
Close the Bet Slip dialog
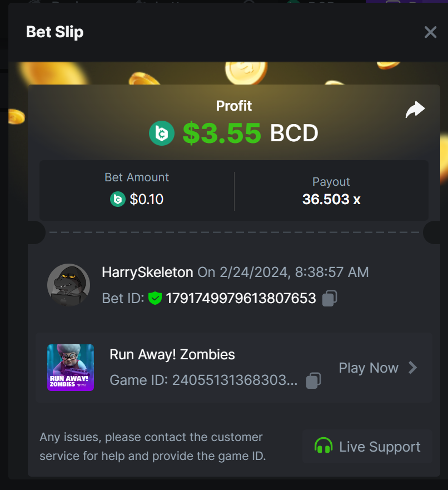pos(431,32)
